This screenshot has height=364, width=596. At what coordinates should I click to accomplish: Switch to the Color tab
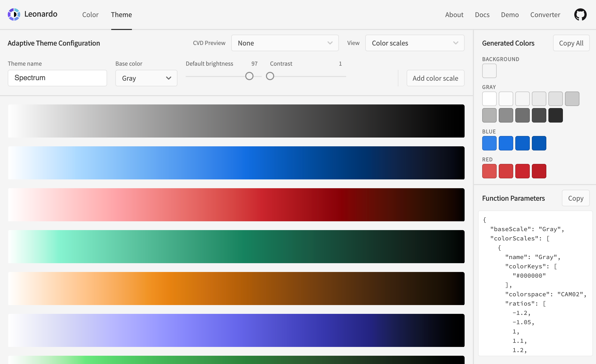coord(90,15)
